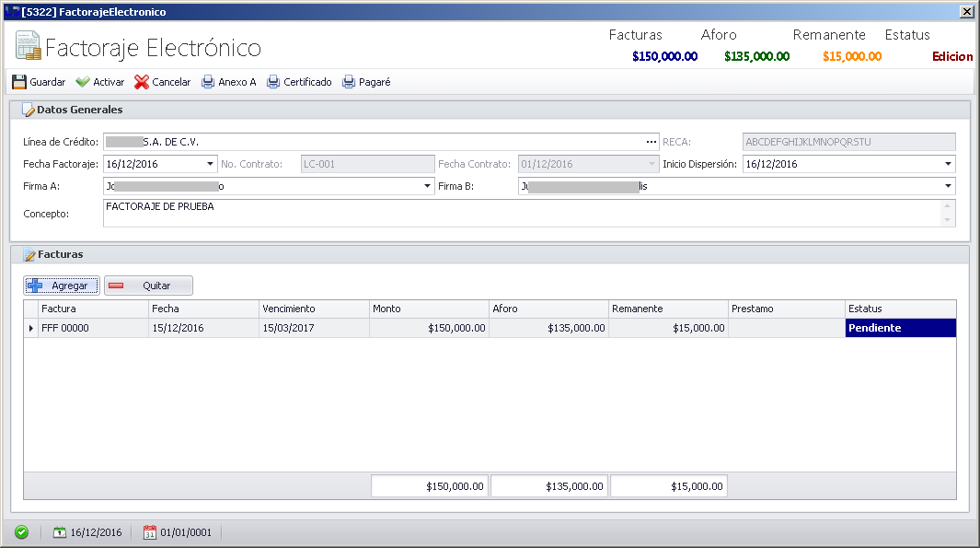980x548 pixels.
Task: Expand the Firma A combo box
Action: click(427, 186)
